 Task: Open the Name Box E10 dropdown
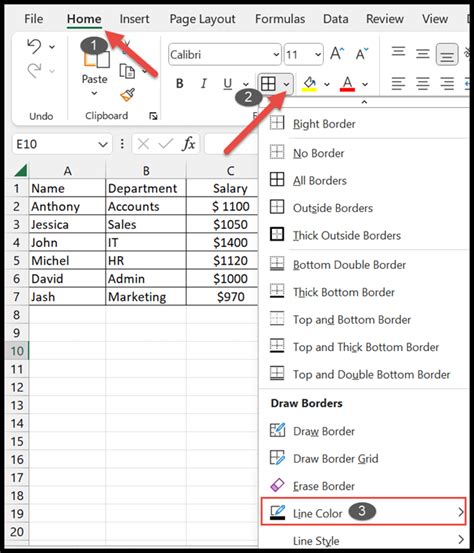tap(103, 144)
